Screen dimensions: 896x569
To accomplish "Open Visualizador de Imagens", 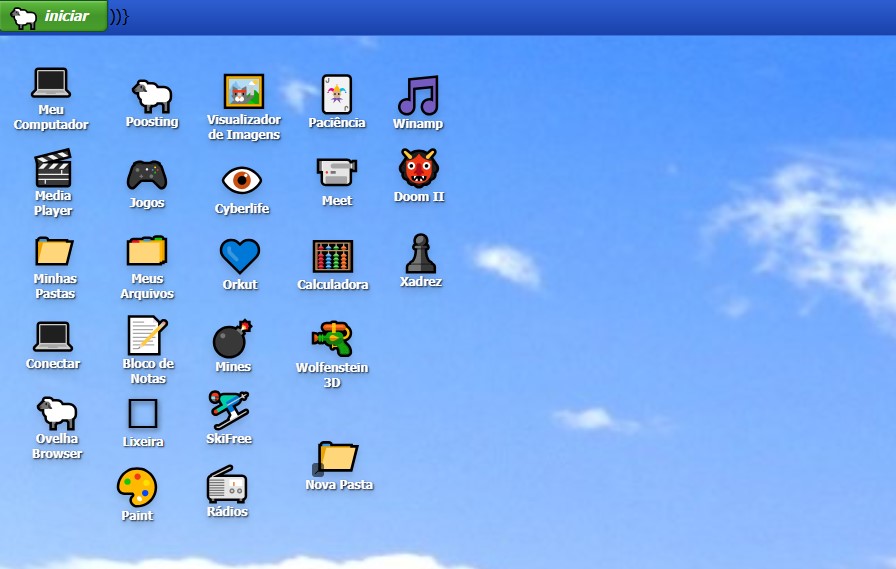I will click(x=244, y=93).
